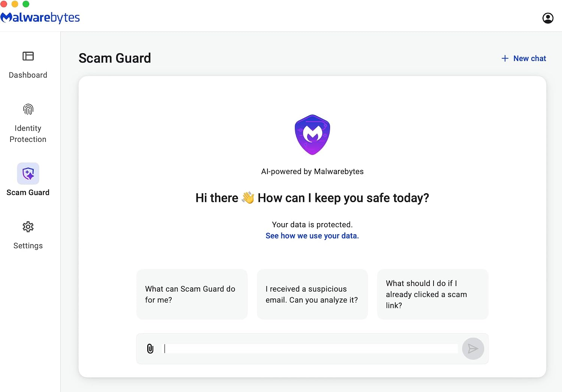562x392 pixels.
Task: Open the user account profile icon
Action: click(x=548, y=18)
